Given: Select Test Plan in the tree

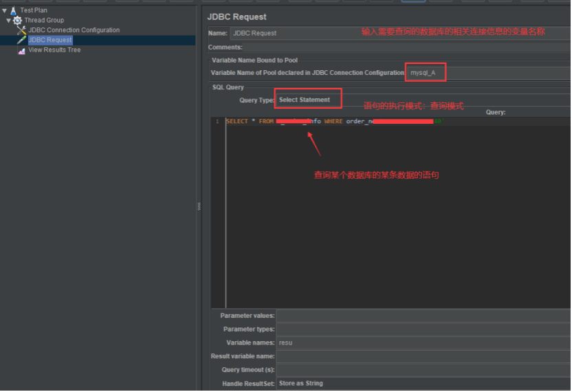Looking at the screenshot, I should tap(34, 10).
